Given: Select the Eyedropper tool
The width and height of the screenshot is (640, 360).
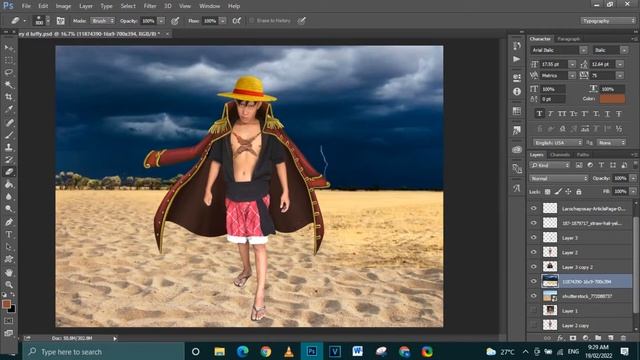Looking at the screenshot, I should coord(9,109).
